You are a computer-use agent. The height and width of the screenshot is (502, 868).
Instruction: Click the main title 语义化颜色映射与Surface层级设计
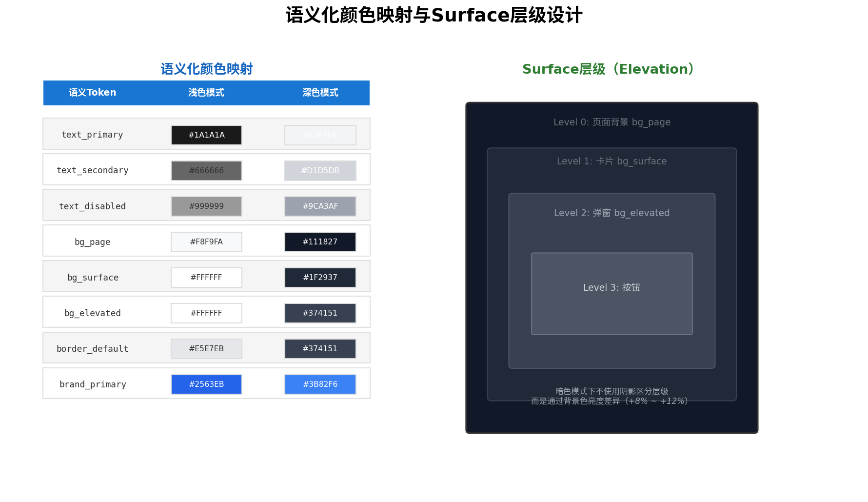[434, 15]
